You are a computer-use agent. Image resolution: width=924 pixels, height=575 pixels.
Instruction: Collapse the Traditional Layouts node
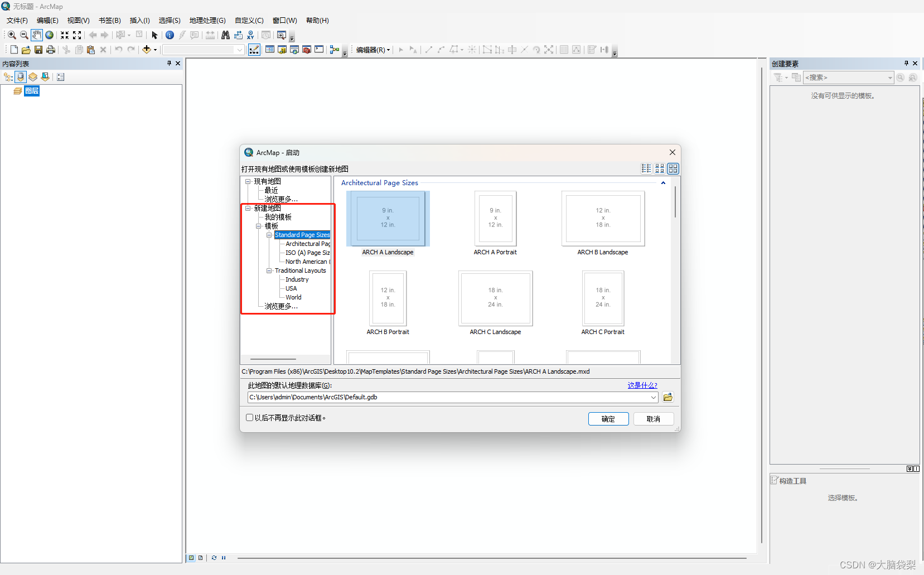click(x=269, y=270)
